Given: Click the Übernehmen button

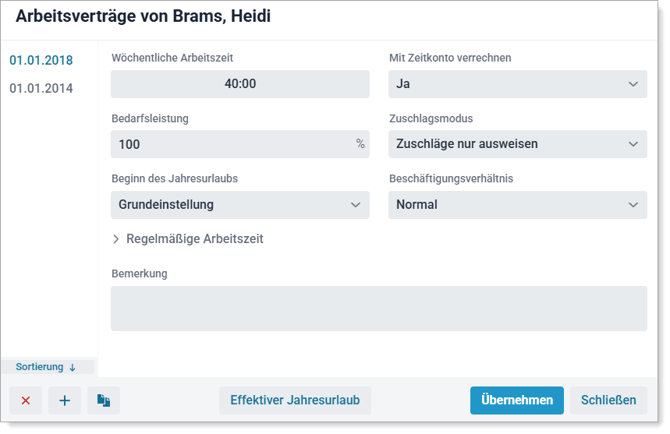Looking at the screenshot, I should [517, 400].
